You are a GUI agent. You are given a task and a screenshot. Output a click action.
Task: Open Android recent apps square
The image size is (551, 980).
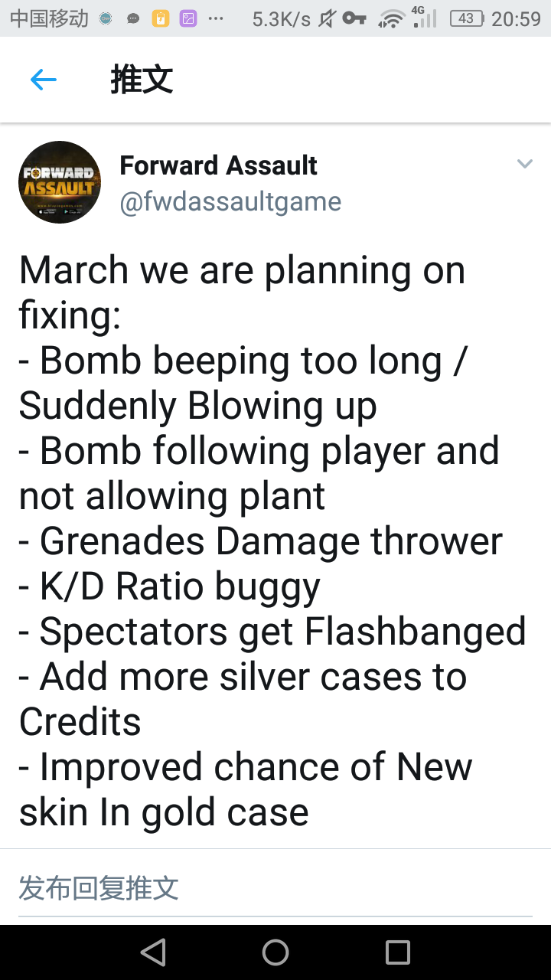tap(398, 952)
